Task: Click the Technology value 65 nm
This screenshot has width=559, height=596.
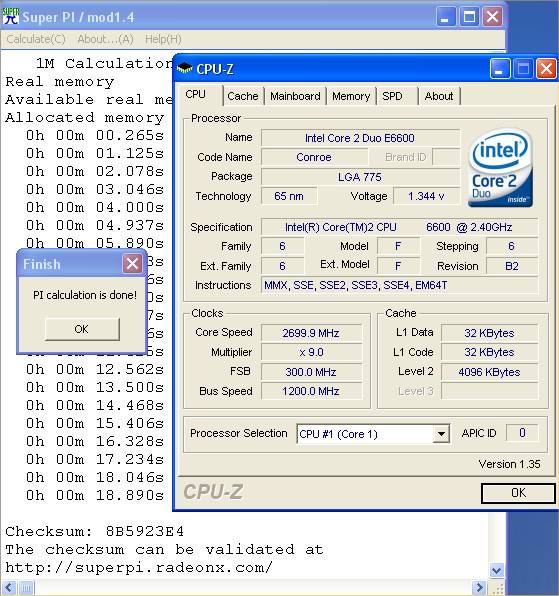Action: click(289, 196)
